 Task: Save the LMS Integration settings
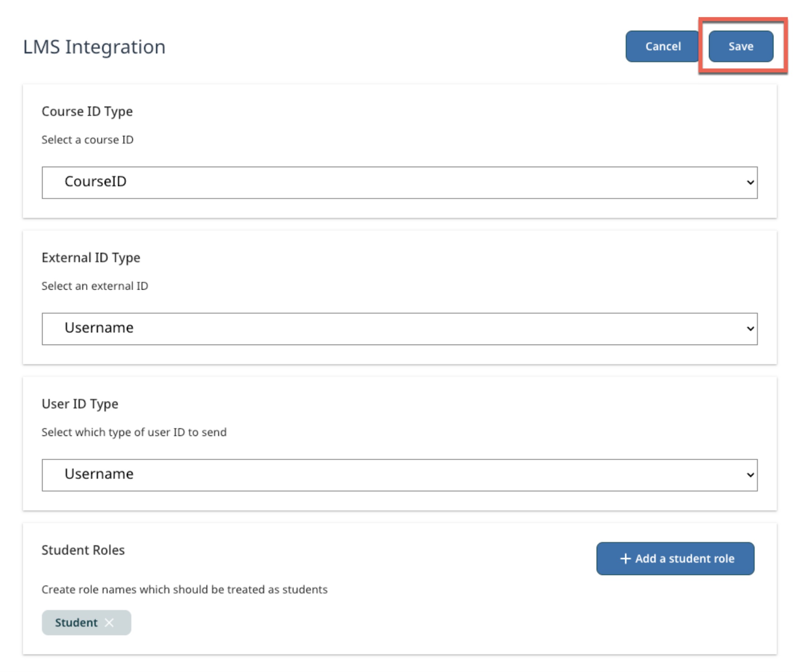(740, 46)
